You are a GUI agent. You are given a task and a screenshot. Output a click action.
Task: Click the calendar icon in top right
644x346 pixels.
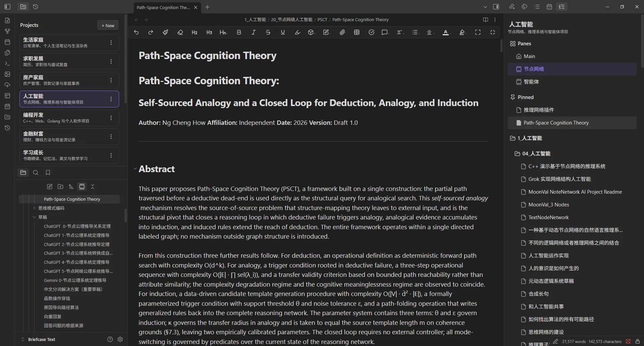549,7
